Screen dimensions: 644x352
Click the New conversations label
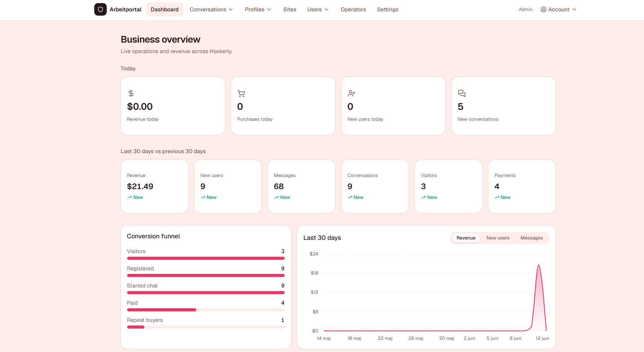click(478, 119)
